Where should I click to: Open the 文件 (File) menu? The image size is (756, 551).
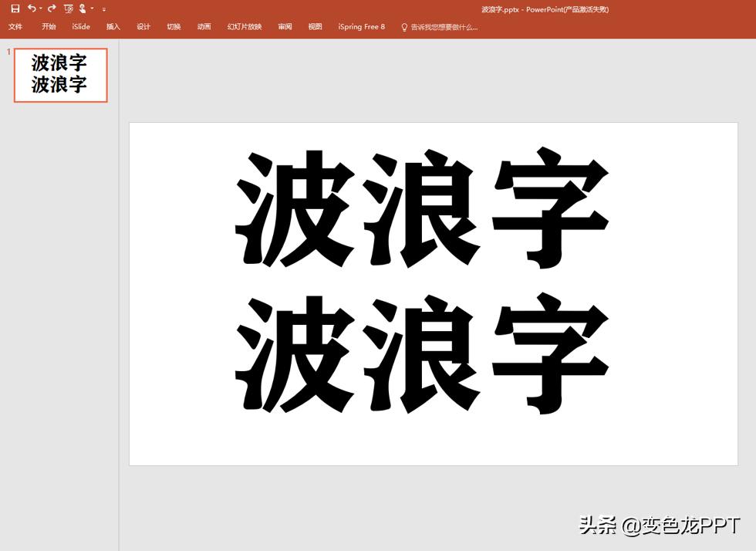[15, 25]
